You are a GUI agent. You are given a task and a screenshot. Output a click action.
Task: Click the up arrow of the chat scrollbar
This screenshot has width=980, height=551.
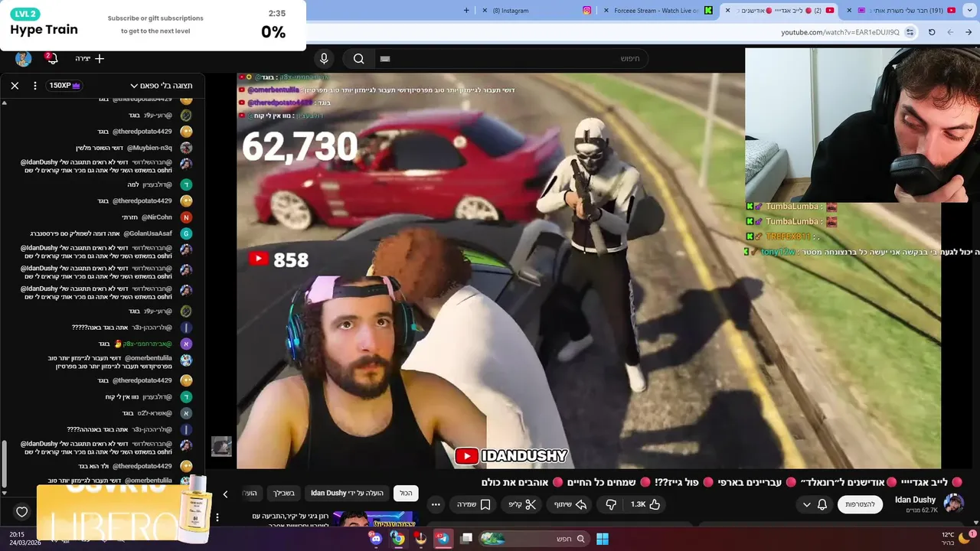point(4,102)
